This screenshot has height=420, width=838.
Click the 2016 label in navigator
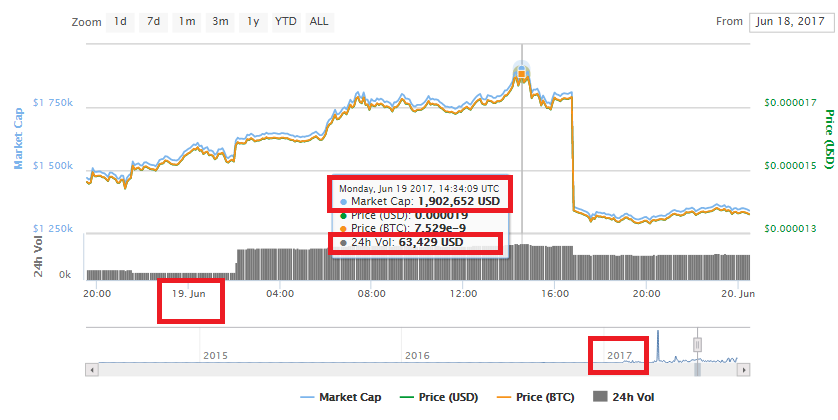(x=417, y=355)
